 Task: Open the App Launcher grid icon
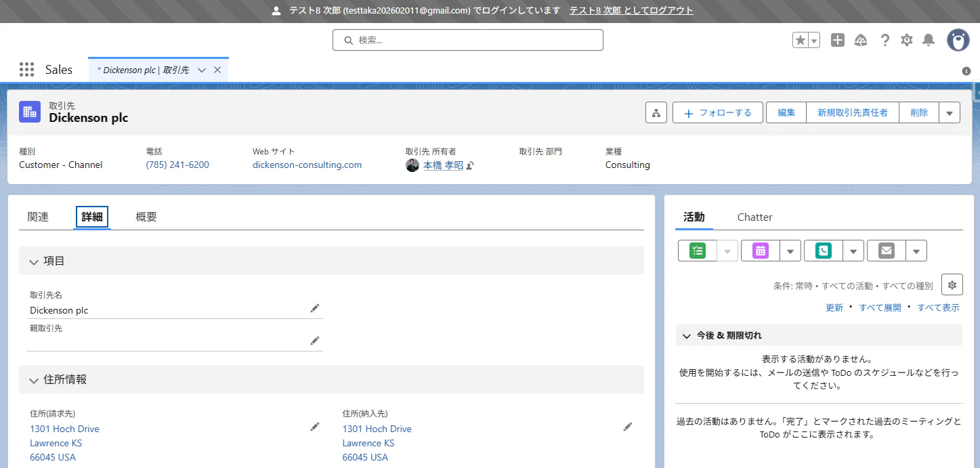[x=26, y=69]
